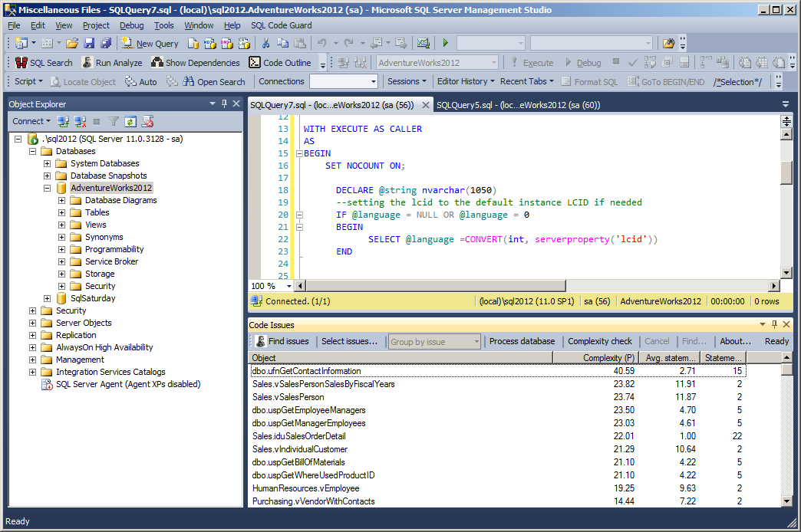Viewport: 801px width, 532px height.
Task: Click the New Query toolbar button
Action: click(150, 44)
